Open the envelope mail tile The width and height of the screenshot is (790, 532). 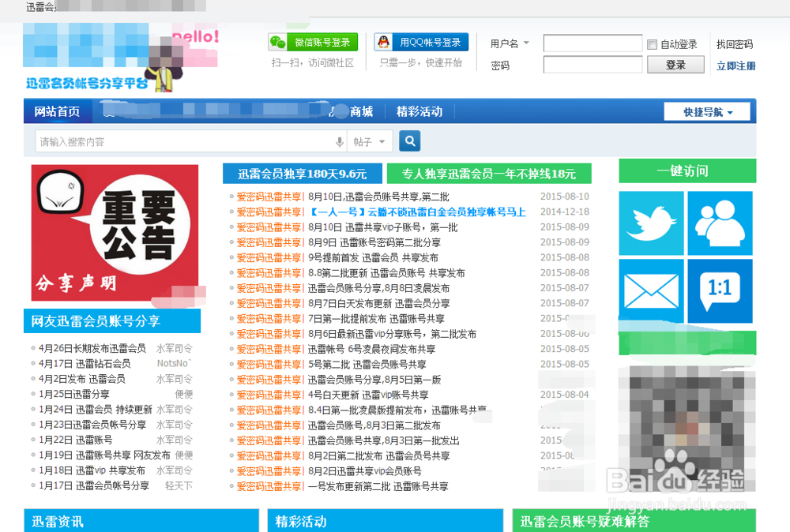tap(651, 291)
